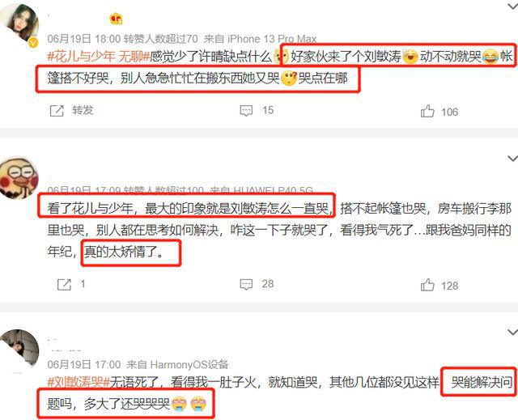This screenshot has width=518, height=420.
Task: Open comments on the post with 15 comments
Action: (246, 110)
